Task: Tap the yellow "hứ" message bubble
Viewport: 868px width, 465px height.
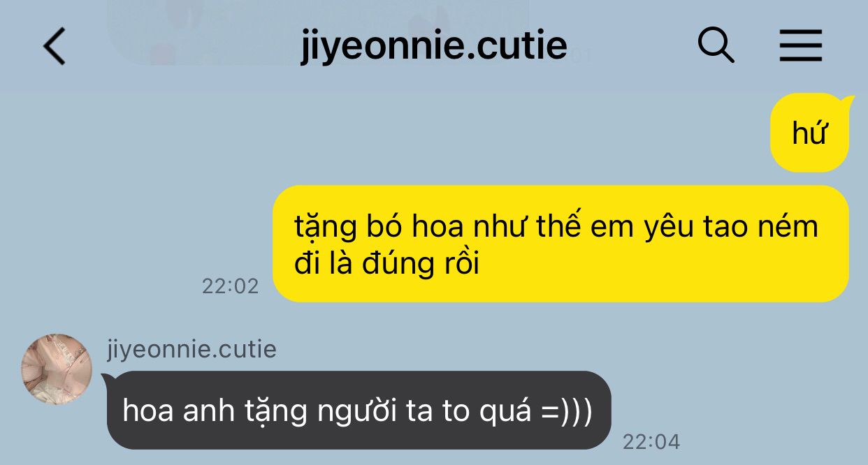Action: pos(809,133)
